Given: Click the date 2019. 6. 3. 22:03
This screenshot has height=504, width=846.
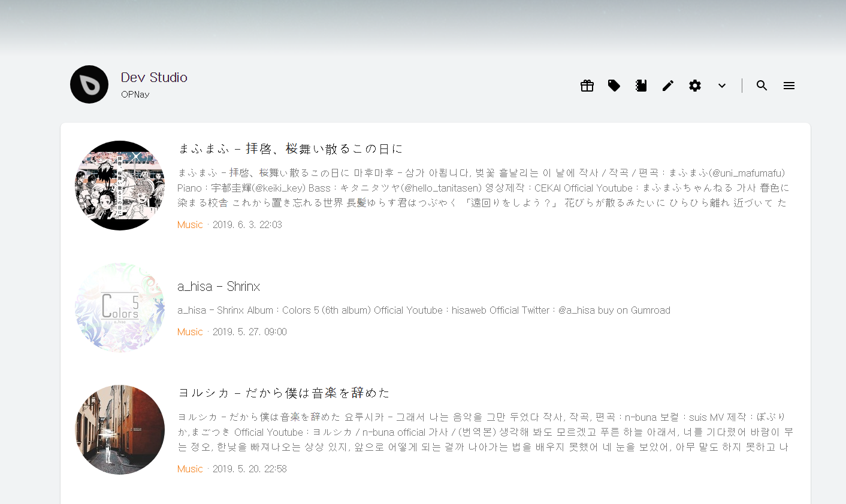Looking at the screenshot, I should pyautogui.click(x=247, y=224).
